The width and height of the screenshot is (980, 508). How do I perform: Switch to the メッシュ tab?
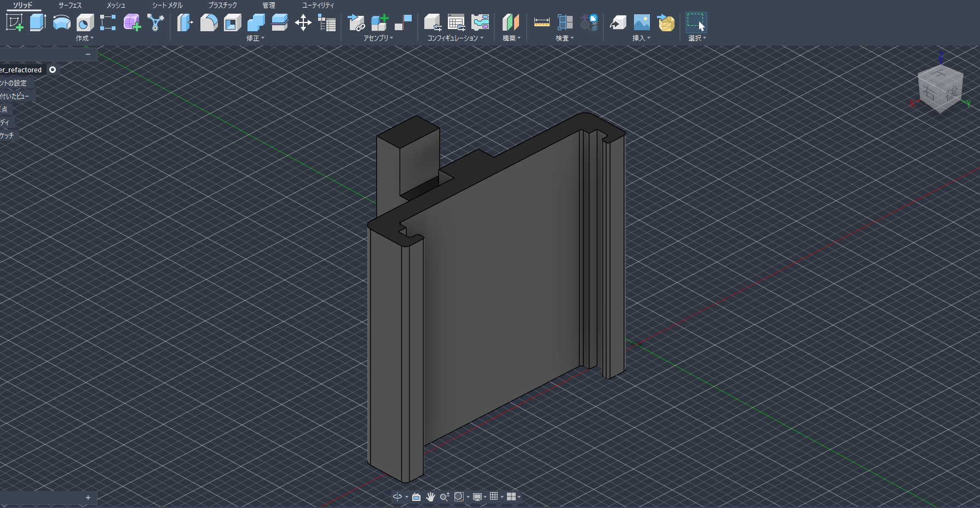coord(116,5)
